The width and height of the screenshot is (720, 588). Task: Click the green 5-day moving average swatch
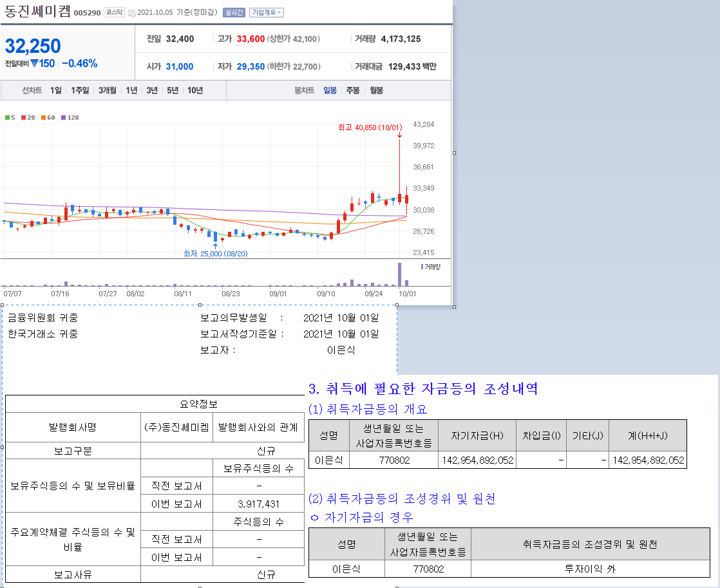click(7, 118)
